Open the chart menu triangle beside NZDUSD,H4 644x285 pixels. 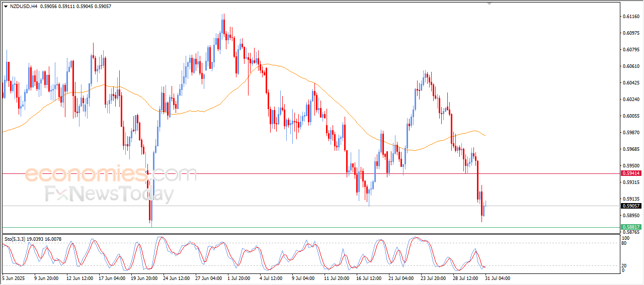pyautogui.click(x=6, y=7)
